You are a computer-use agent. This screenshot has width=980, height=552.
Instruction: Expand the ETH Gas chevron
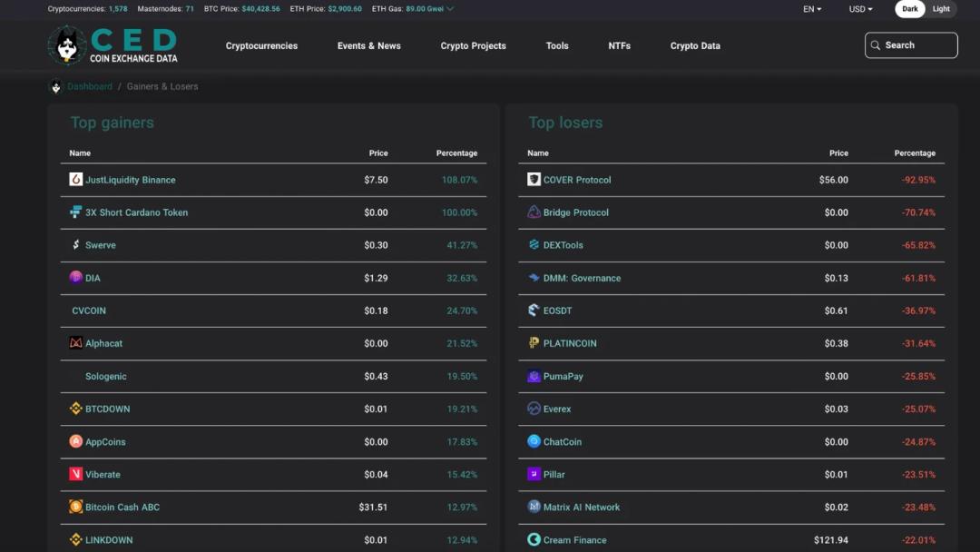pos(450,9)
